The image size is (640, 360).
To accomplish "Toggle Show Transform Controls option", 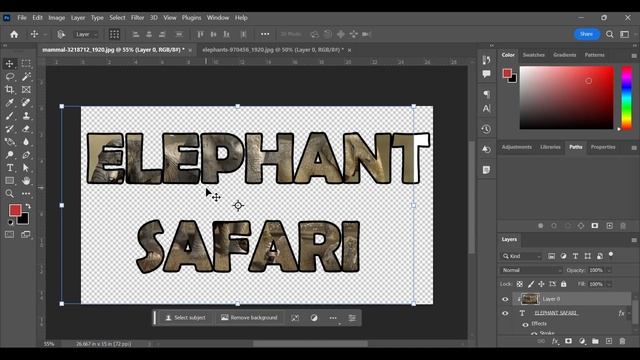I will coord(114,34).
